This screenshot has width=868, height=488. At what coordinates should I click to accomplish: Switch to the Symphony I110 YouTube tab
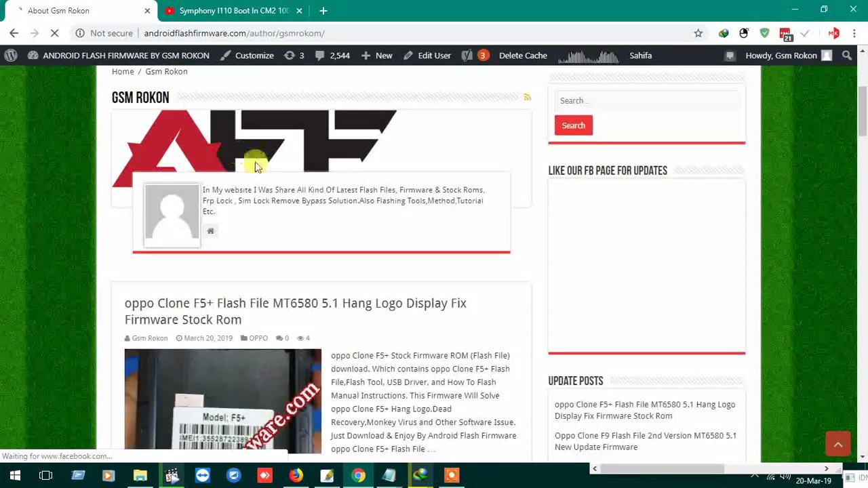tap(234, 11)
